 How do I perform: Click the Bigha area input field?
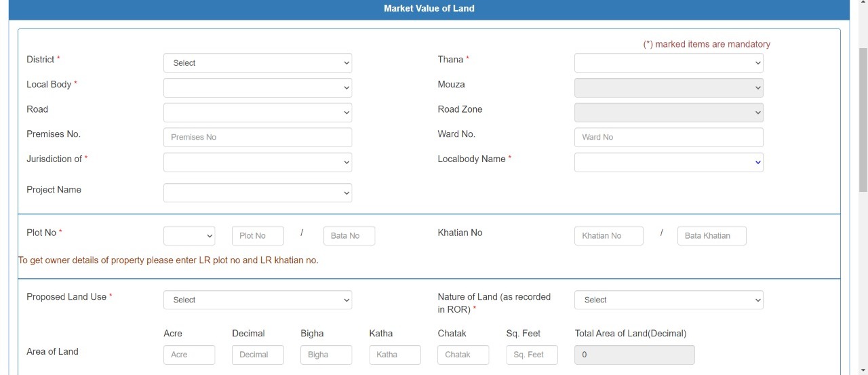(326, 355)
